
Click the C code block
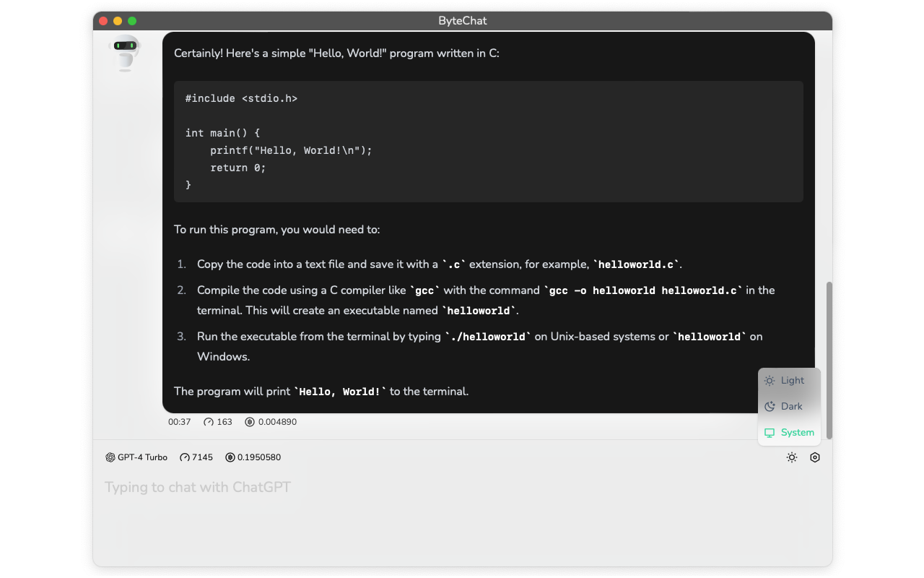point(489,142)
